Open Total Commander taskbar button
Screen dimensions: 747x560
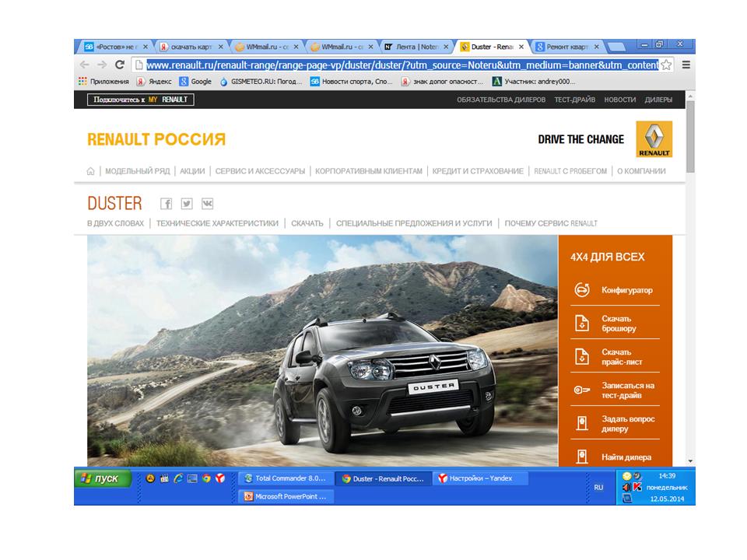(286, 478)
